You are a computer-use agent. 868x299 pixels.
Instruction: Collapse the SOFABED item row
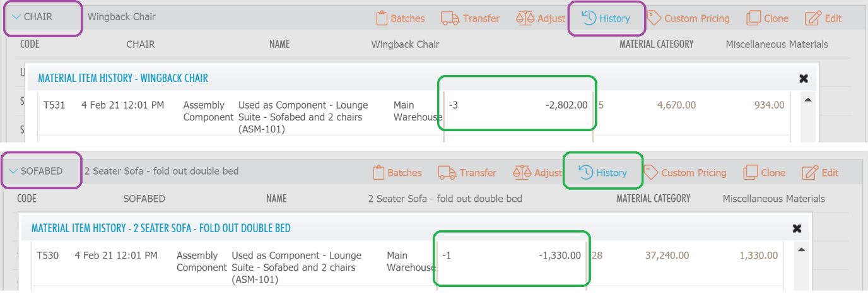point(13,171)
